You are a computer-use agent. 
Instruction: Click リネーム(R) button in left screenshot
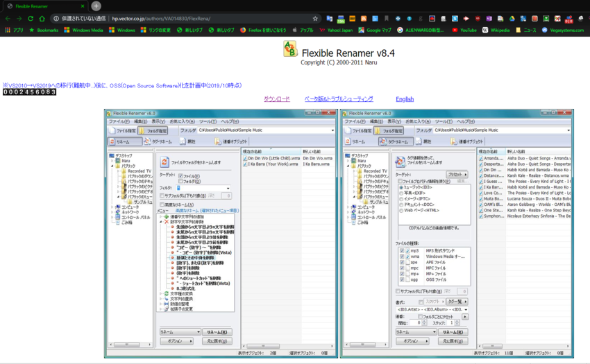(x=217, y=332)
